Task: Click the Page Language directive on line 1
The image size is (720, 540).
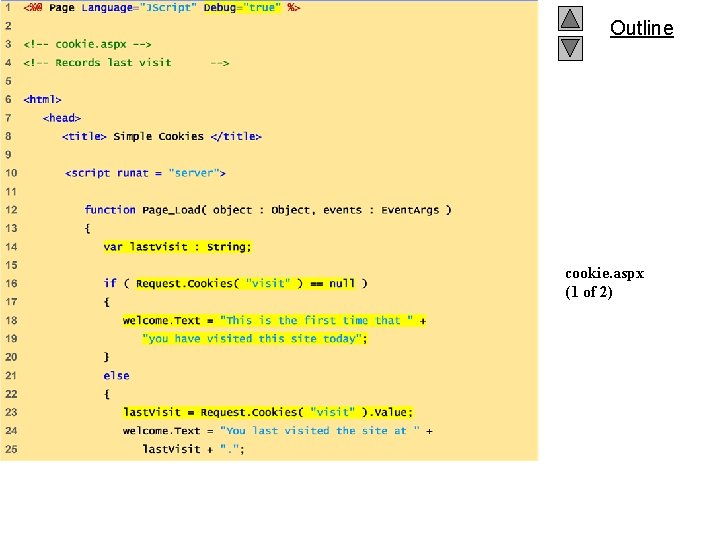Action: coord(162,8)
